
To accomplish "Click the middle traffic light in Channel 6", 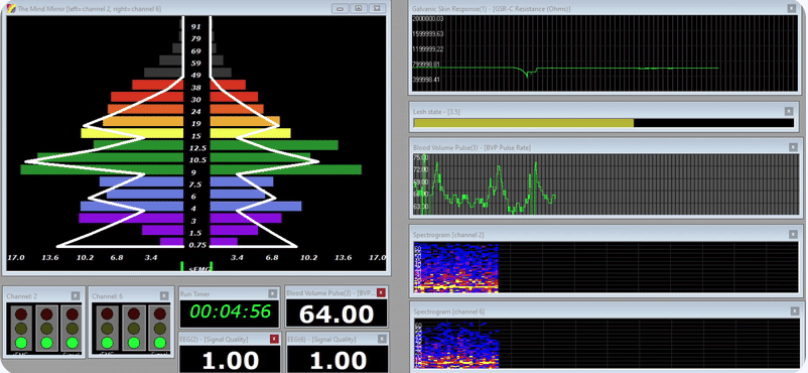I will click(x=133, y=328).
